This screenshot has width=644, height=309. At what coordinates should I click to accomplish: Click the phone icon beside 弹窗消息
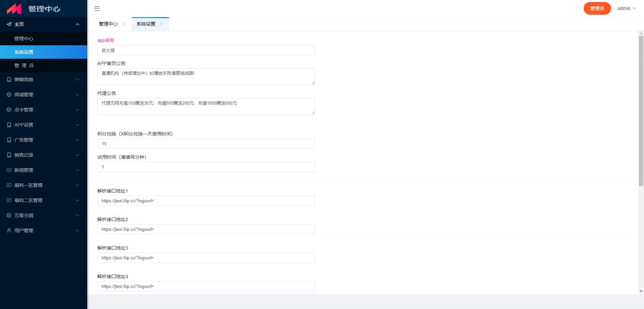[x=9, y=80]
